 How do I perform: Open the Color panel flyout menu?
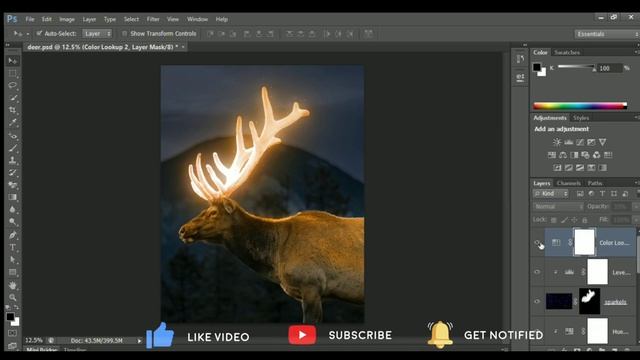(x=636, y=52)
